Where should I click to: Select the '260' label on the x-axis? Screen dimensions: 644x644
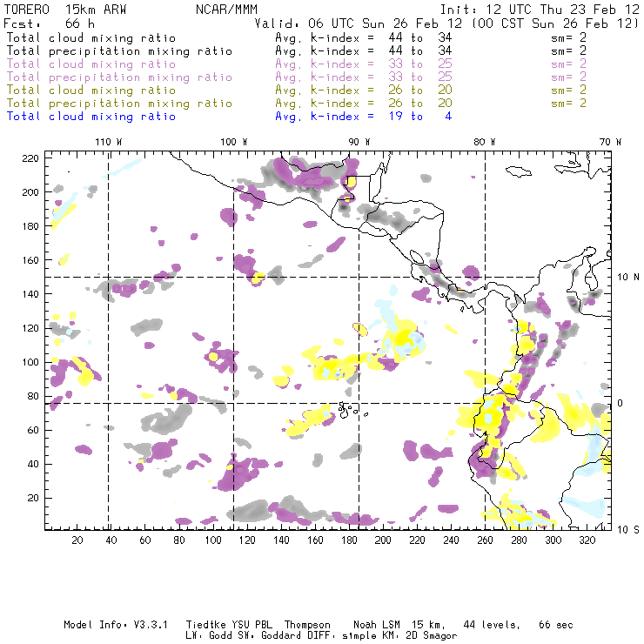[485, 540]
